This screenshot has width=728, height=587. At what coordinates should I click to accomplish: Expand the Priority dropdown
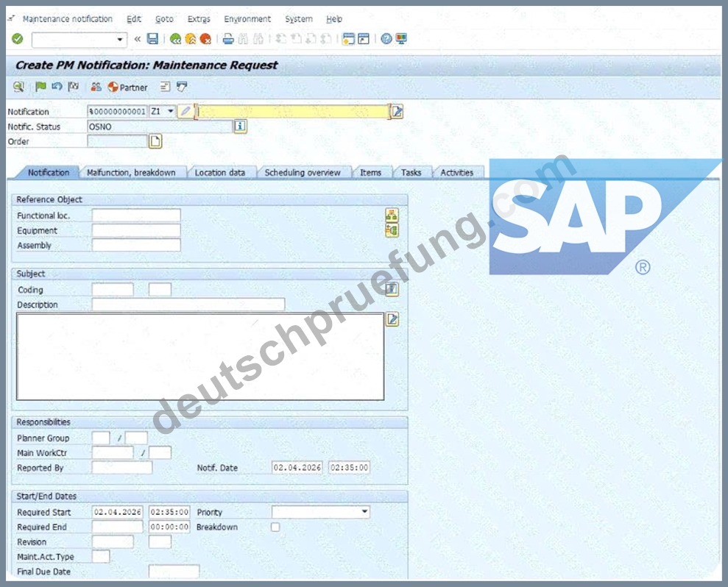[365, 512]
